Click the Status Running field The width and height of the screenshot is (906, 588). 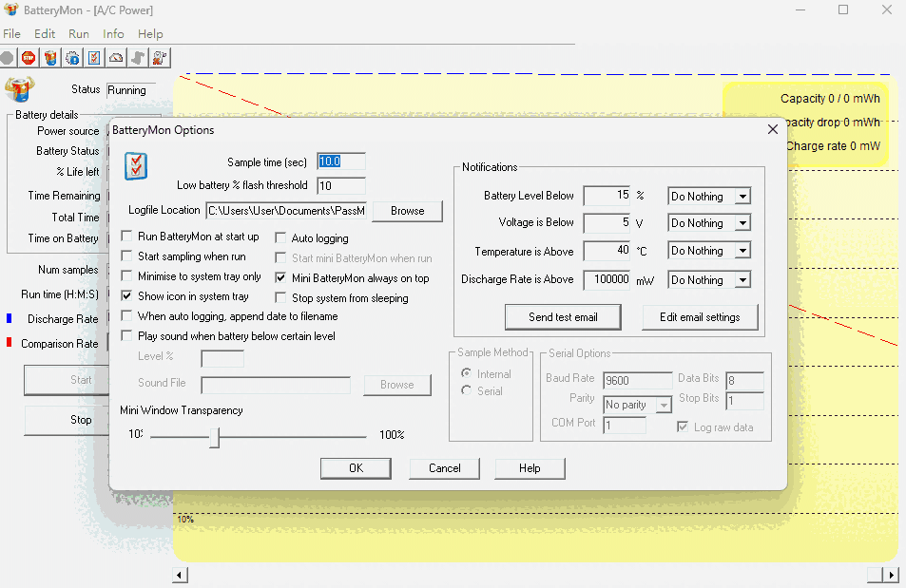pos(131,90)
